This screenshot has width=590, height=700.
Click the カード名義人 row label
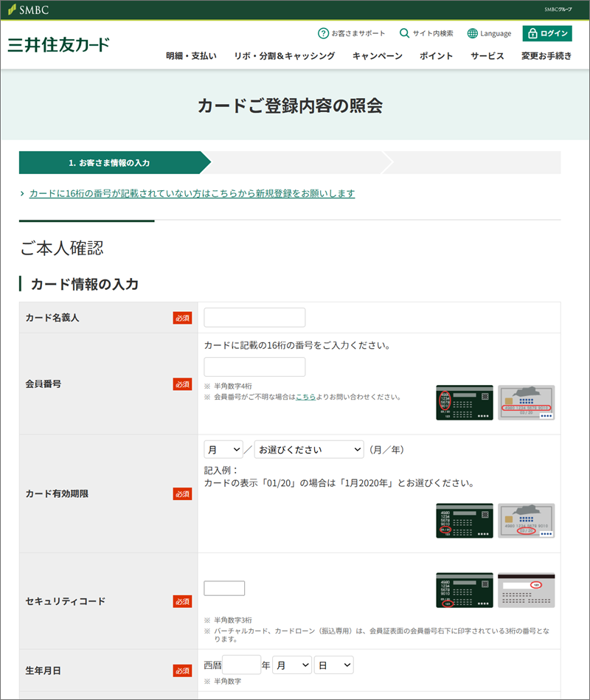pos(52,318)
